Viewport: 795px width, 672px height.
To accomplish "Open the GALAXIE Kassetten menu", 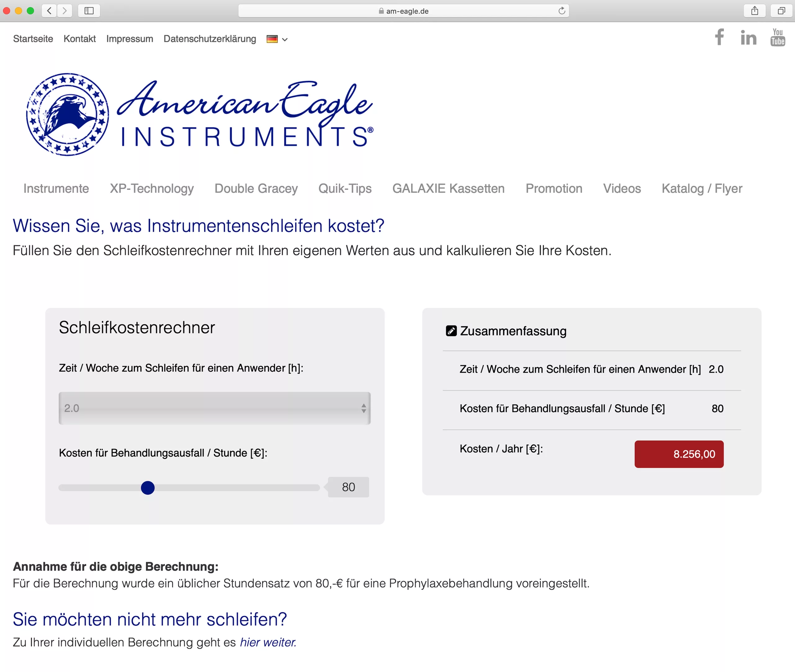I will (x=448, y=189).
